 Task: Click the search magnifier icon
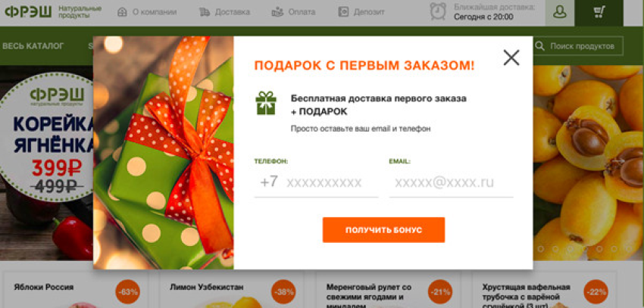(x=539, y=46)
